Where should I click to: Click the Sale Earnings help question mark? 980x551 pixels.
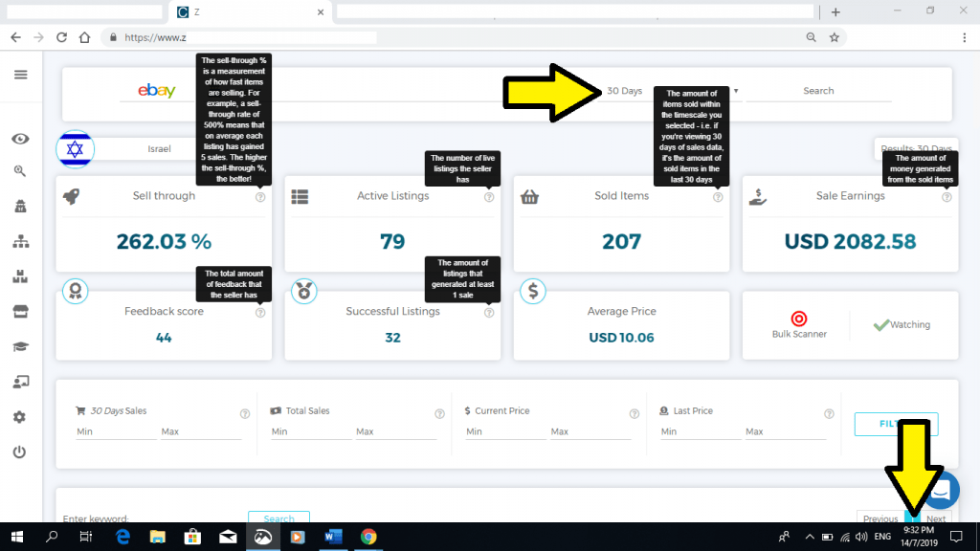point(947,197)
